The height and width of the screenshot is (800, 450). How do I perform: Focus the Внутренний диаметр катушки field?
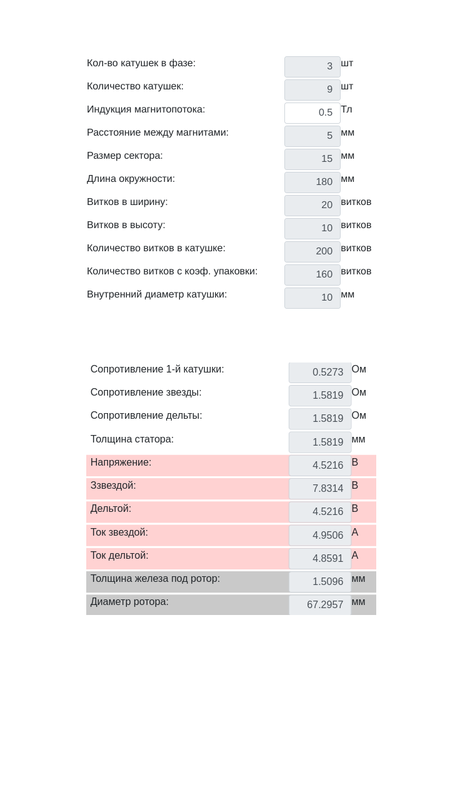pos(312,298)
